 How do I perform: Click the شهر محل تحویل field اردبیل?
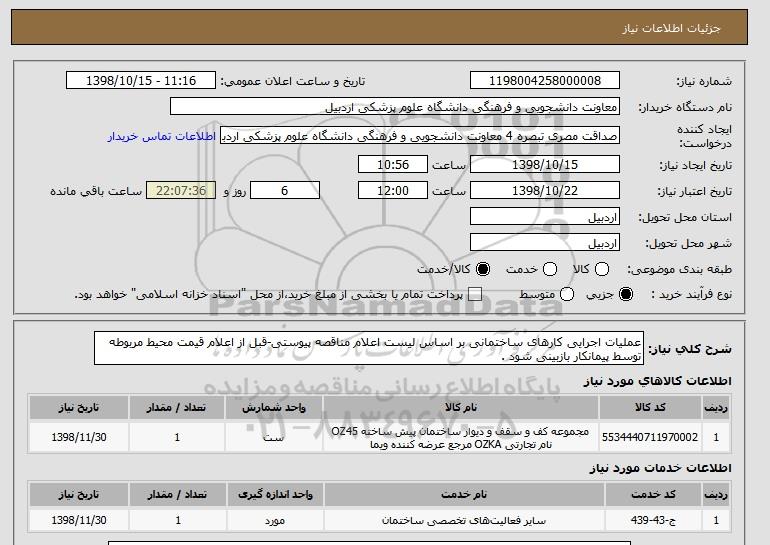point(545,243)
